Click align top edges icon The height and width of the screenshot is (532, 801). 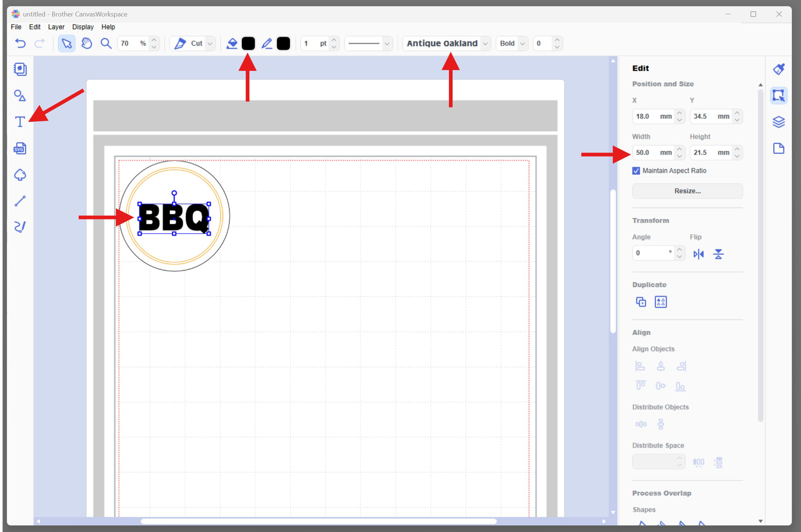pyautogui.click(x=641, y=385)
